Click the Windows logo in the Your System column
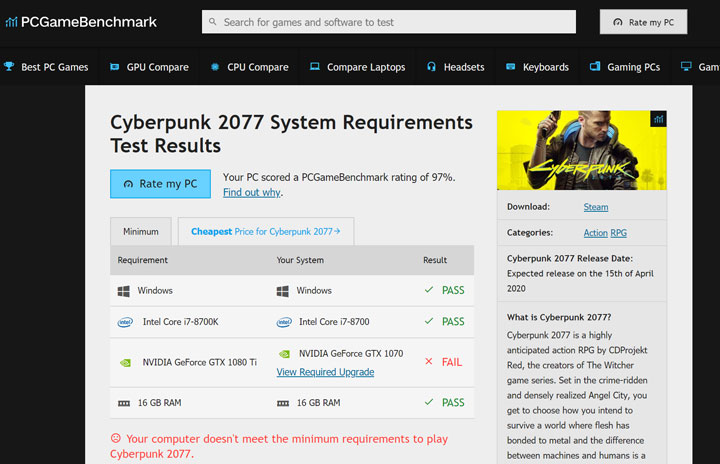Viewport: 720px width, 464px height. [x=282, y=291]
